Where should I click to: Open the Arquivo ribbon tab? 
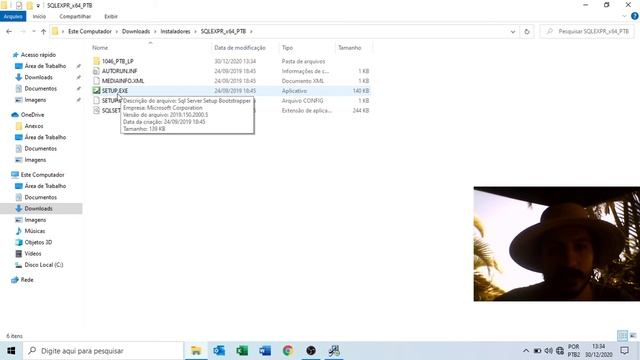13,16
